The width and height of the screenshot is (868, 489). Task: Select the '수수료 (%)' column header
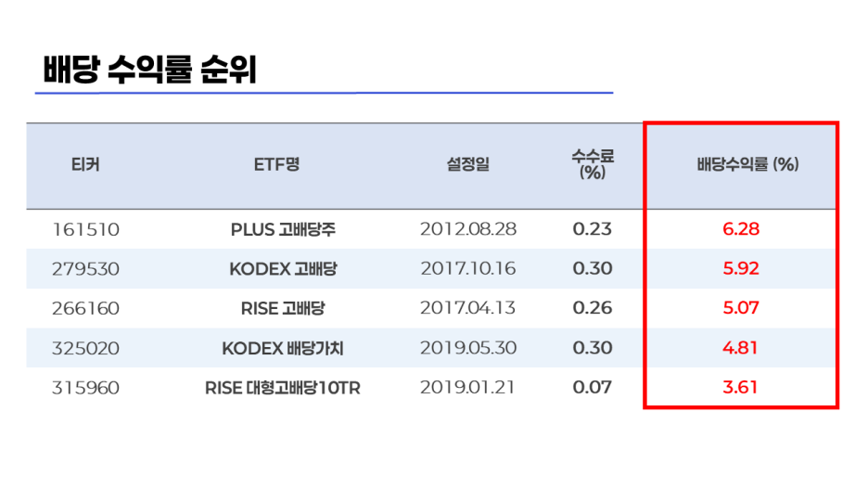[x=593, y=164]
